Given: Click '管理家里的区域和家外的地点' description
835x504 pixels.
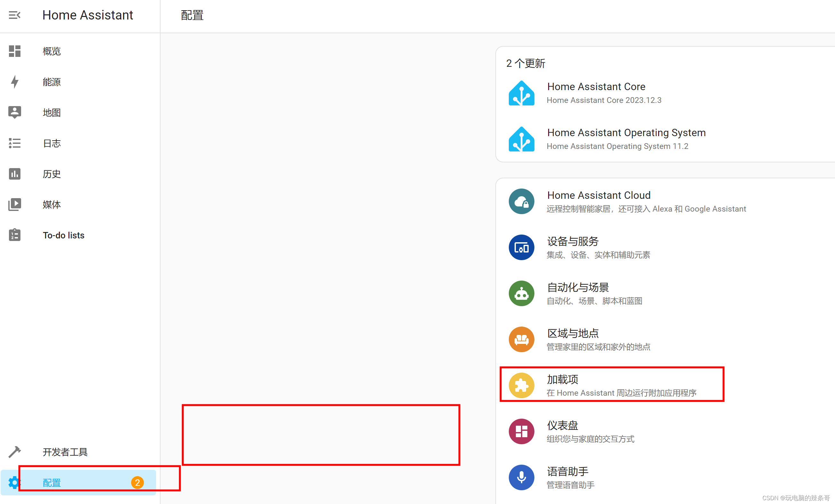Looking at the screenshot, I should 598,347.
